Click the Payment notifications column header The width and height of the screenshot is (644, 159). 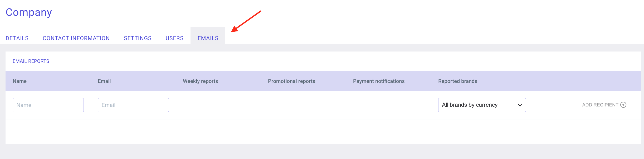point(379,81)
